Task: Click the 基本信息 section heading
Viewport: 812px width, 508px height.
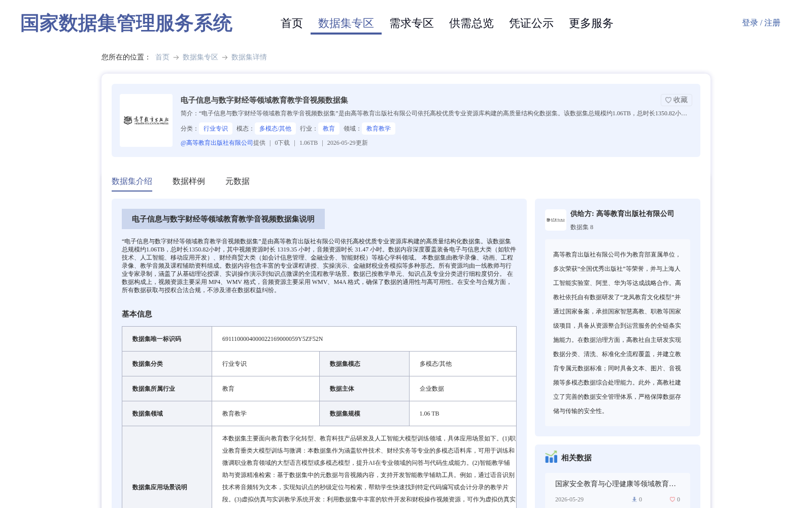Action: click(x=137, y=314)
